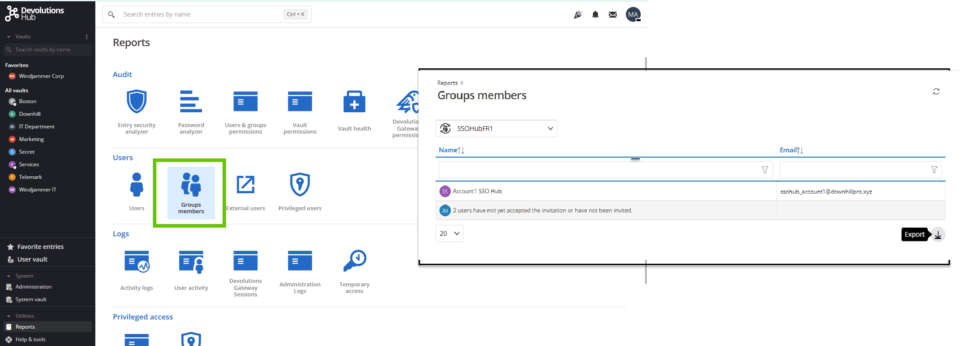Open the messages envelope icon
The width and height of the screenshot is (980, 346).
tap(612, 15)
